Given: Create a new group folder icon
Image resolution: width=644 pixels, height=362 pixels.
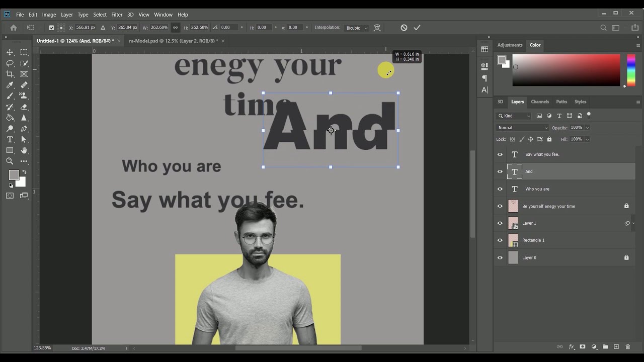Looking at the screenshot, I should click(605, 347).
